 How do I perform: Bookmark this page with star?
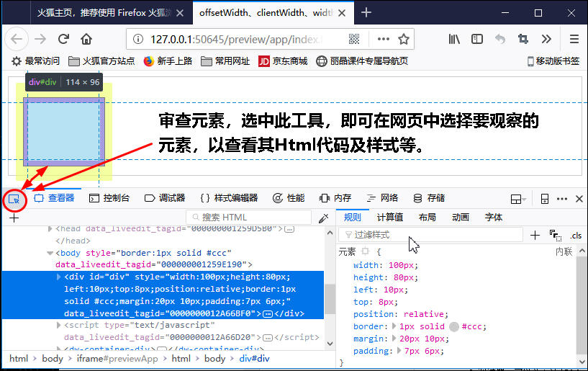point(404,39)
